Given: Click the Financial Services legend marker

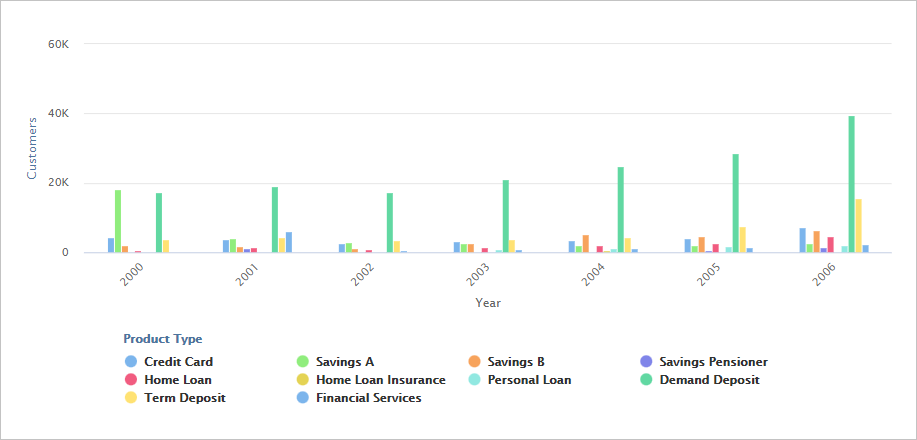Looking at the screenshot, I should 302,398.
